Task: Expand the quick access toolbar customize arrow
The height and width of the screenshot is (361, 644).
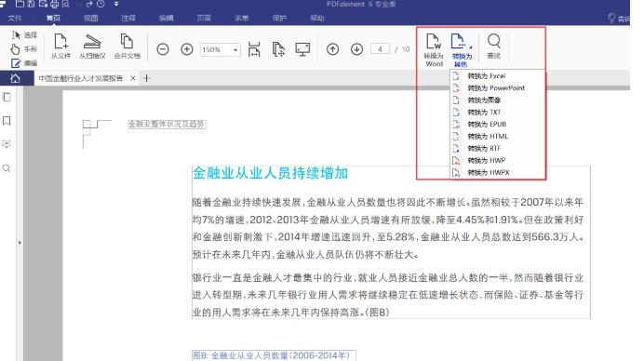Action: pyautogui.click(x=116, y=4)
